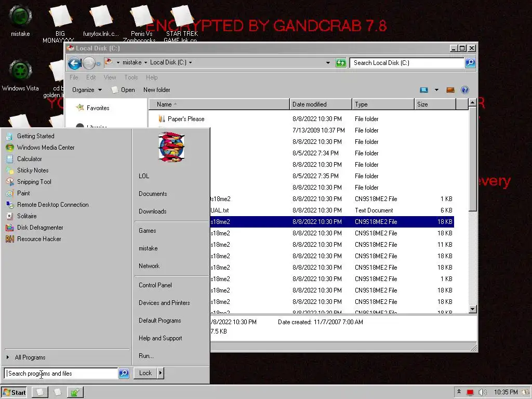Open the furryfox.lnk desktop file
Viewport: 532px width, 399px height.
[101, 20]
